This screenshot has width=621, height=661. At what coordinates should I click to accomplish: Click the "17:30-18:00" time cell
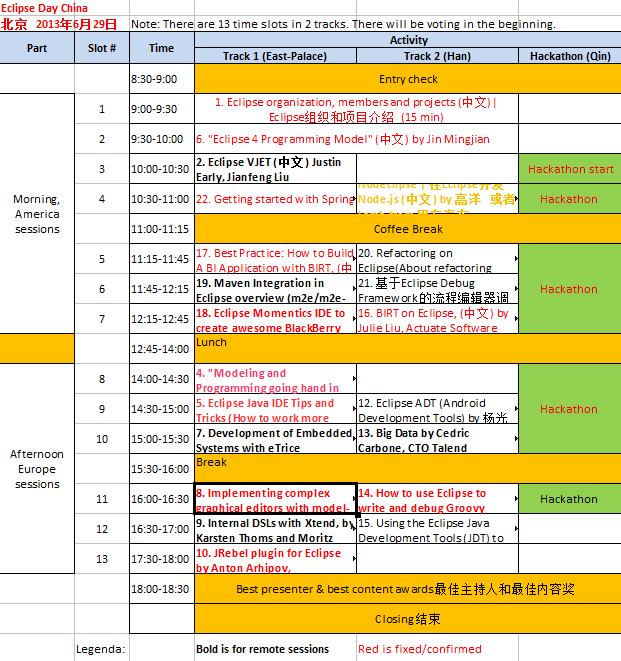point(161,558)
